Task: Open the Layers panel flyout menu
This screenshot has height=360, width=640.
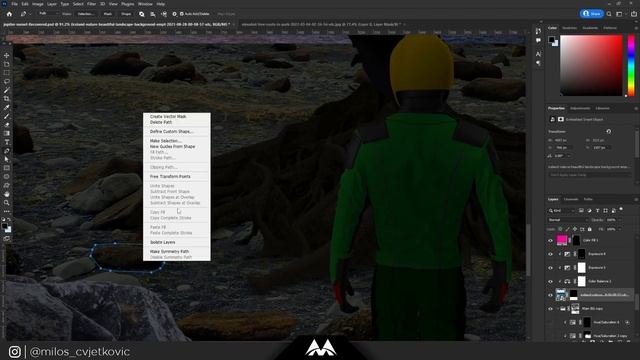Action: [636, 200]
